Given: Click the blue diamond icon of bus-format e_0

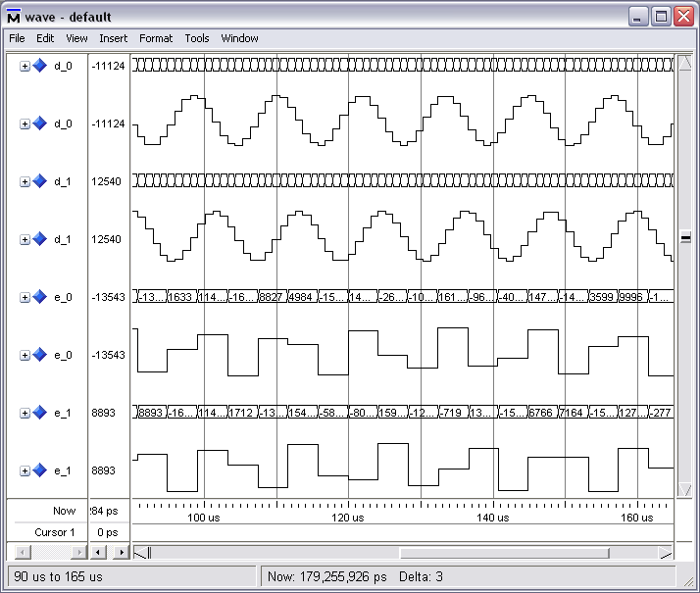Looking at the screenshot, I should tap(40, 297).
